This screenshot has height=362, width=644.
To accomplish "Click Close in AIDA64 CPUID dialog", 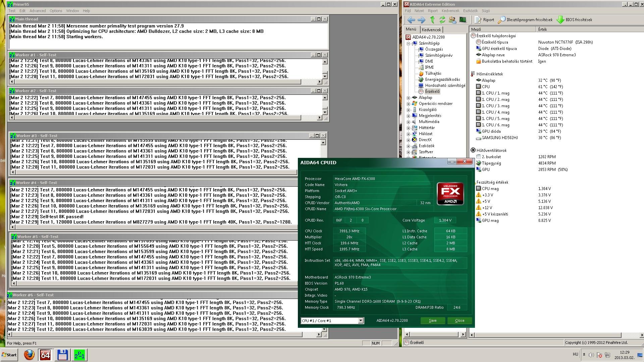I will point(460,320).
